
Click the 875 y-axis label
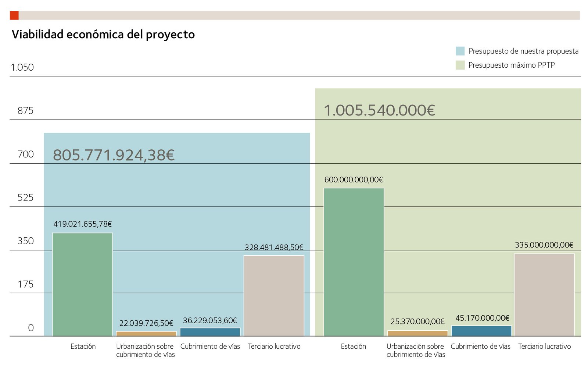pyautogui.click(x=25, y=111)
